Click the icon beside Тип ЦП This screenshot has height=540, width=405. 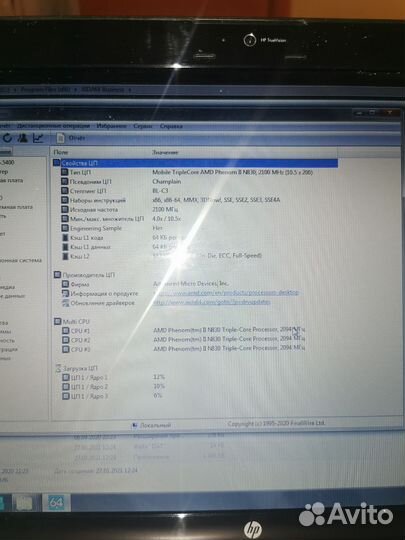pos(65,172)
